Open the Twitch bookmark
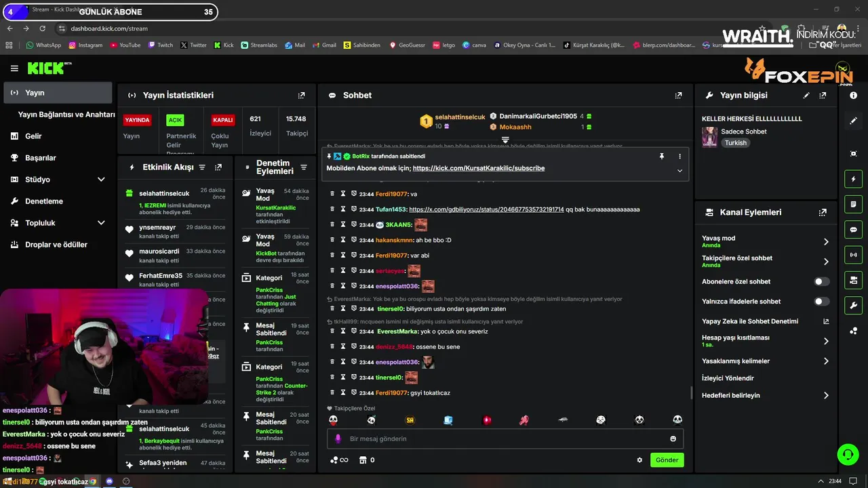Image resolution: width=868 pixels, height=488 pixels. pyautogui.click(x=160, y=45)
